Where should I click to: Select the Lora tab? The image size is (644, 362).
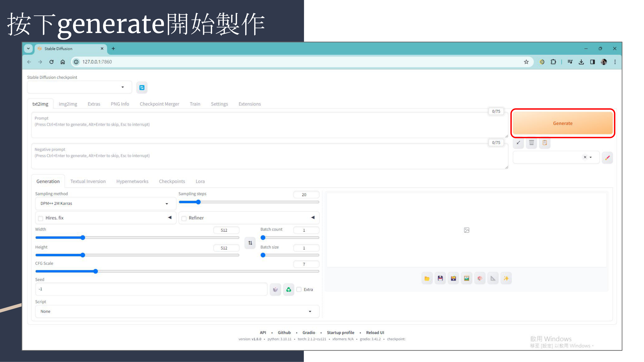click(200, 181)
